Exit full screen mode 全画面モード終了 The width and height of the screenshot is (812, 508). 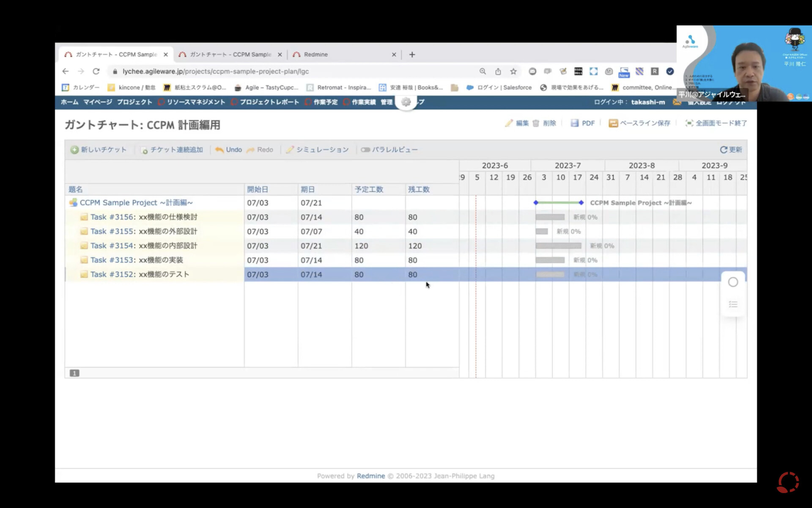click(x=716, y=123)
